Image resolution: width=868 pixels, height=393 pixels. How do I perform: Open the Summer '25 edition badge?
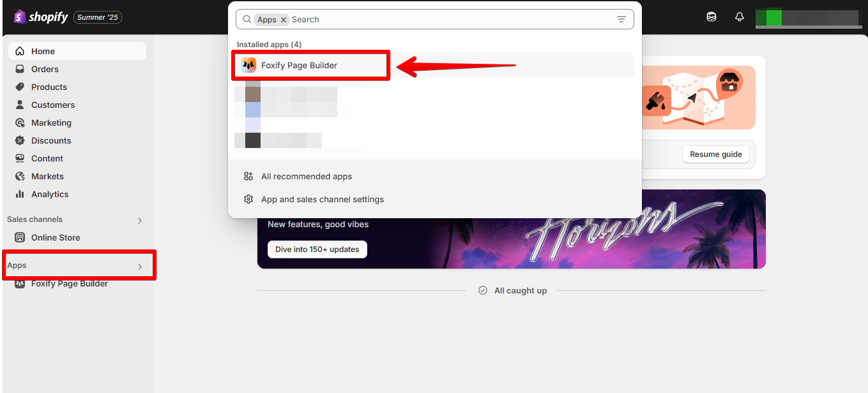pyautogui.click(x=98, y=17)
